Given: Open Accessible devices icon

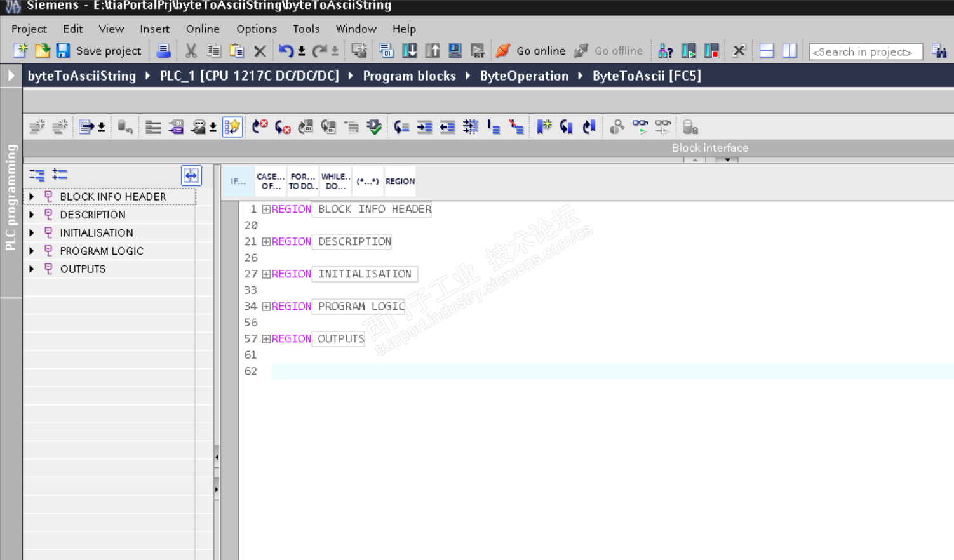Looking at the screenshot, I should tap(665, 51).
